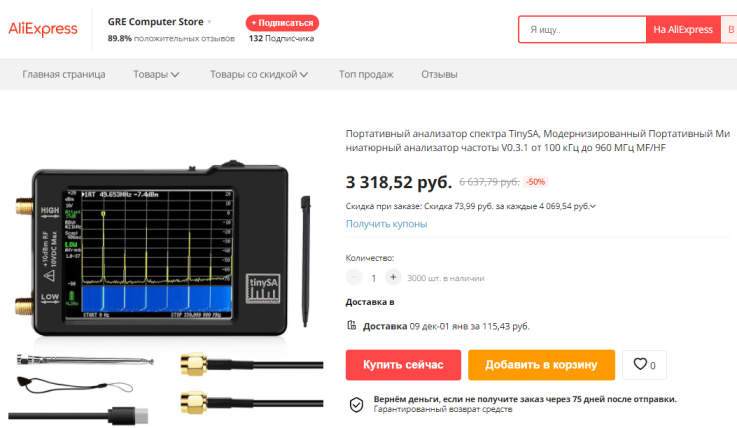
Task: Click the Получить купоны link
Action: pyautogui.click(x=386, y=224)
